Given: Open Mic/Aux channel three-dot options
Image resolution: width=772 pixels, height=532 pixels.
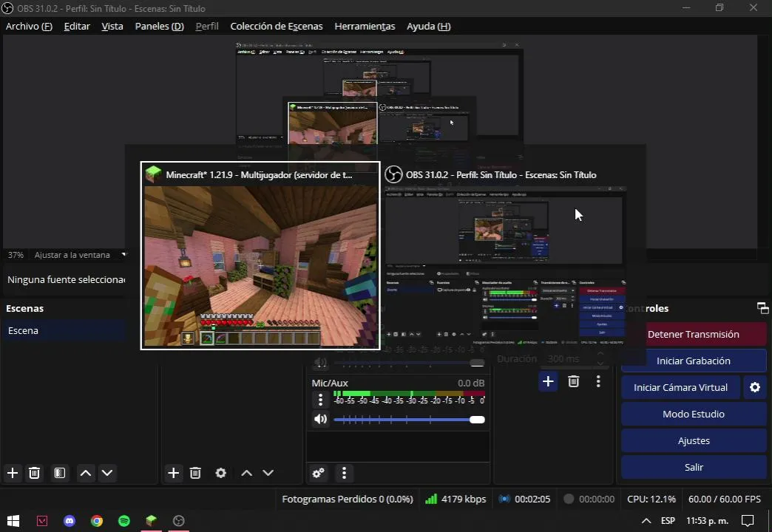Looking at the screenshot, I should pyautogui.click(x=320, y=400).
